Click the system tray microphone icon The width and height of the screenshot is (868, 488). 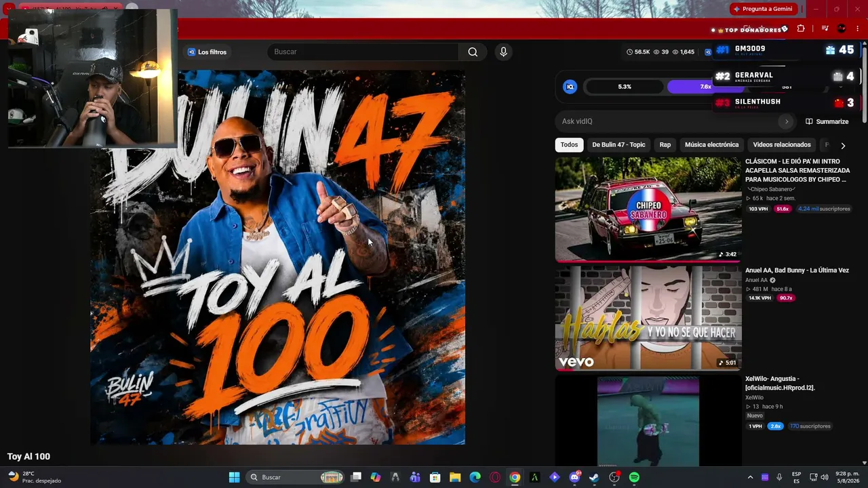click(779, 477)
